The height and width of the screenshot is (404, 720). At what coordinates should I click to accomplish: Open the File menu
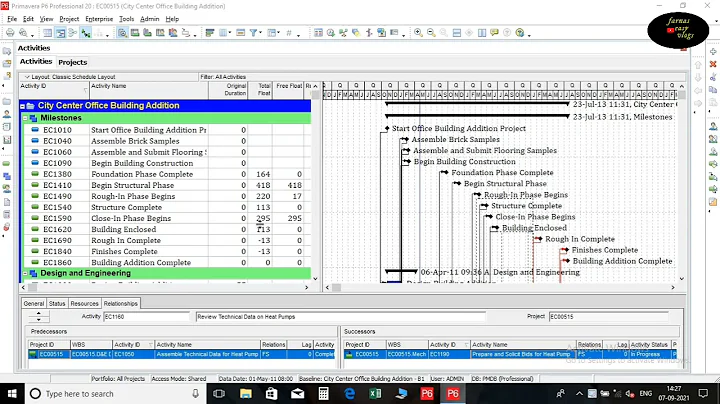click(x=12, y=19)
